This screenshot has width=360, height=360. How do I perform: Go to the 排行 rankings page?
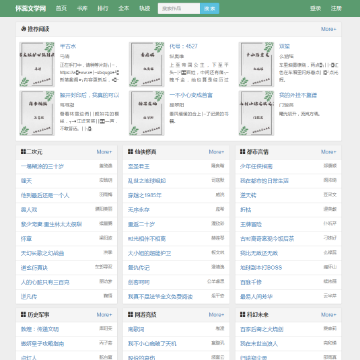click(103, 8)
